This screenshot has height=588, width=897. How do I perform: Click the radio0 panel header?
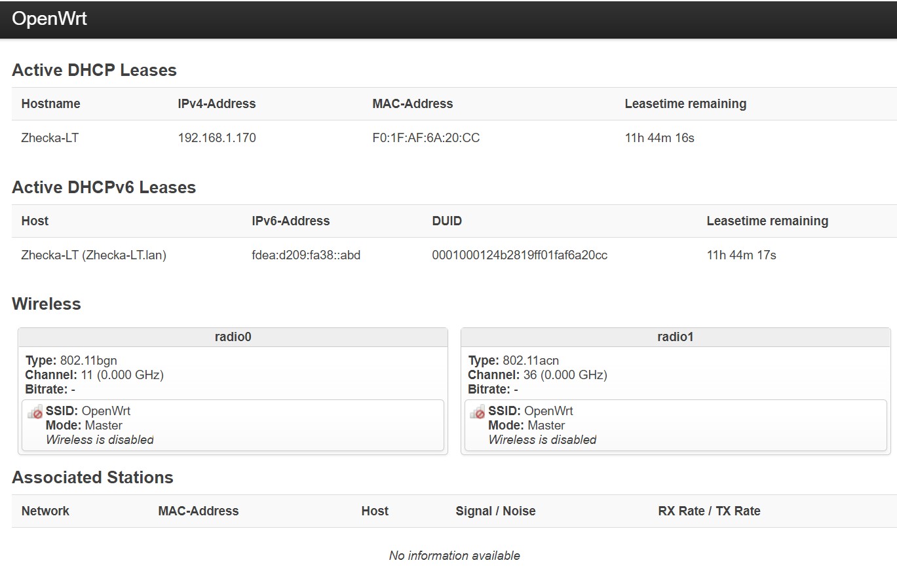click(x=233, y=337)
